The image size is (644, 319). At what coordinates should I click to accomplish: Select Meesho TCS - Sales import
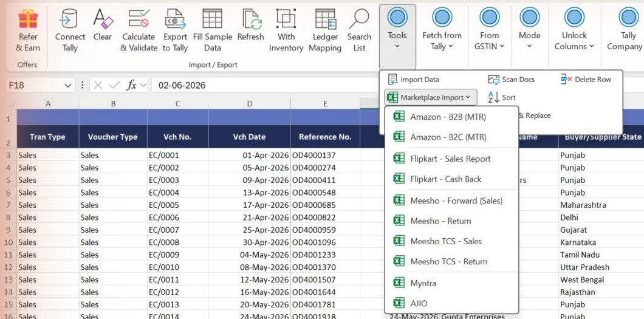click(451, 241)
